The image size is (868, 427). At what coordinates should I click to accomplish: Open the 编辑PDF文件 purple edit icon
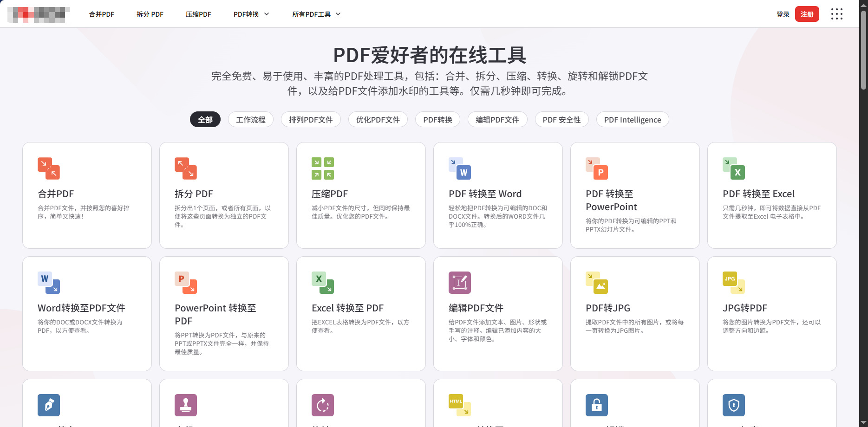[460, 283]
